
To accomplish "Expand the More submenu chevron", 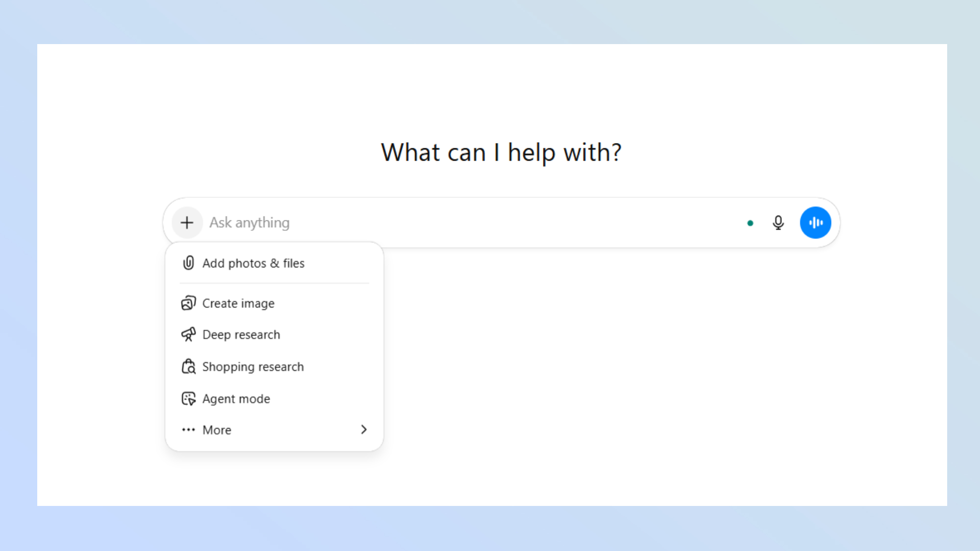I will (364, 430).
